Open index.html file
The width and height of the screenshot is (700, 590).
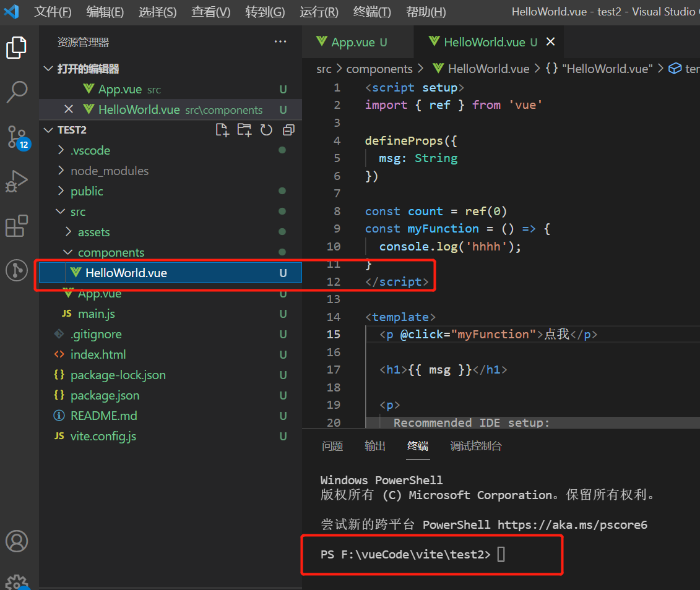coord(171,354)
